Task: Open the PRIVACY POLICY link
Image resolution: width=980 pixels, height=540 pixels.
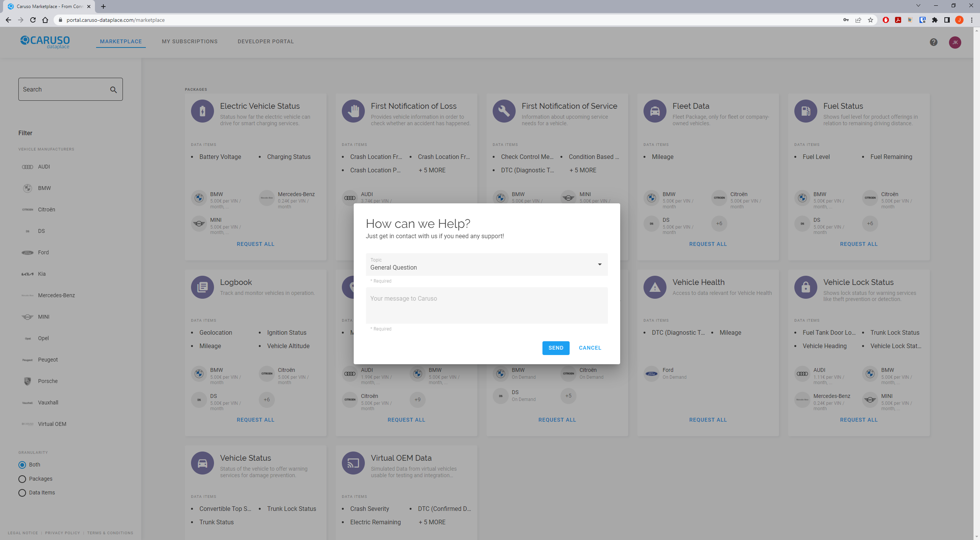Action: pyautogui.click(x=62, y=533)
